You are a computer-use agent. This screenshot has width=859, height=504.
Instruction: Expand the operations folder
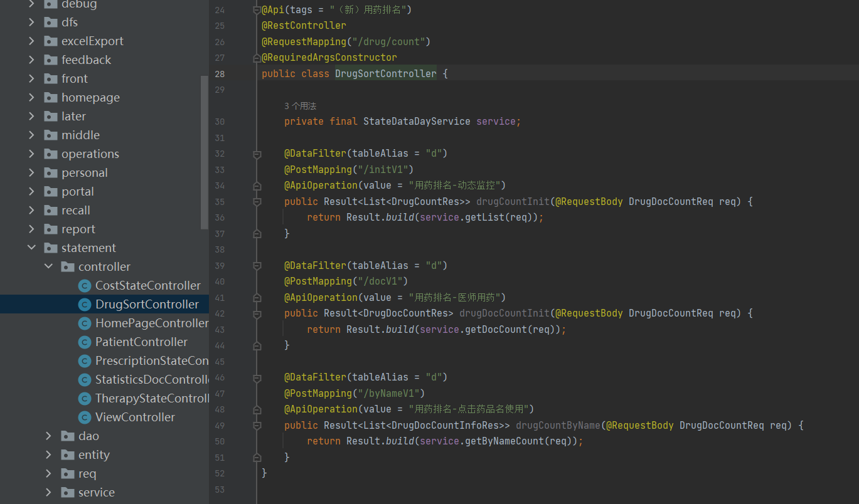pyautogui.click(x=31, y=154)
